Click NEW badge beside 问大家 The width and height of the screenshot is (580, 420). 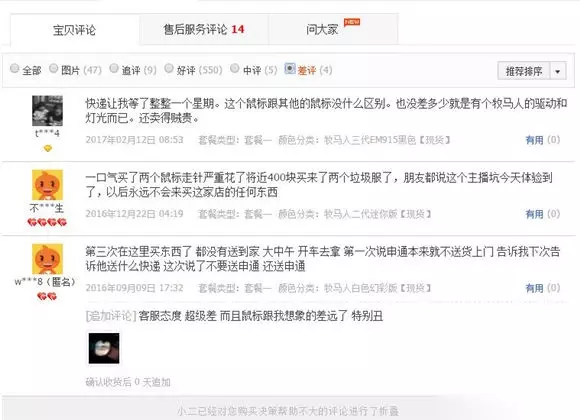coord(352,22)
